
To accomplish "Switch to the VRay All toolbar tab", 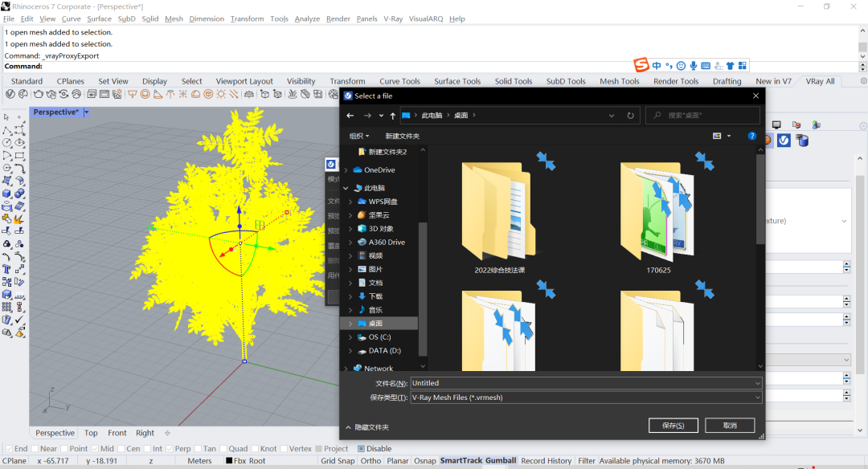I will 820,81.
